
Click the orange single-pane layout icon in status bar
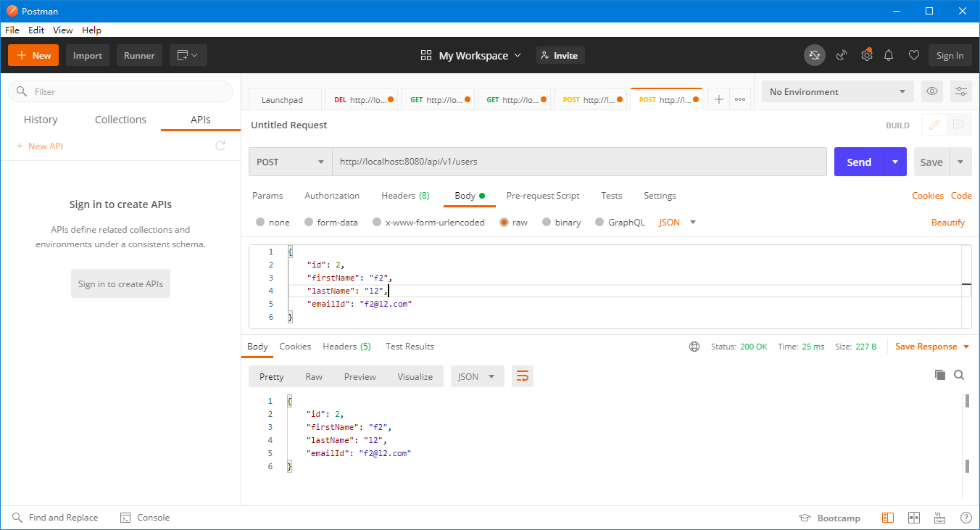tap(888, 518)
